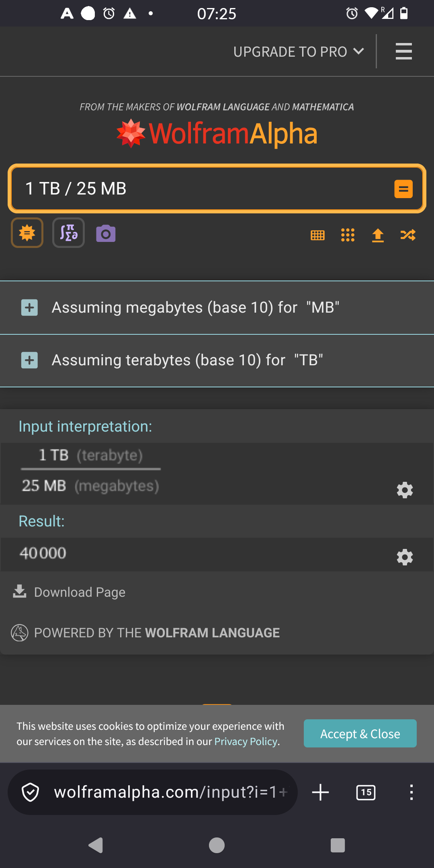
Task: Open the hamburger menu
Action: [403, 51]
